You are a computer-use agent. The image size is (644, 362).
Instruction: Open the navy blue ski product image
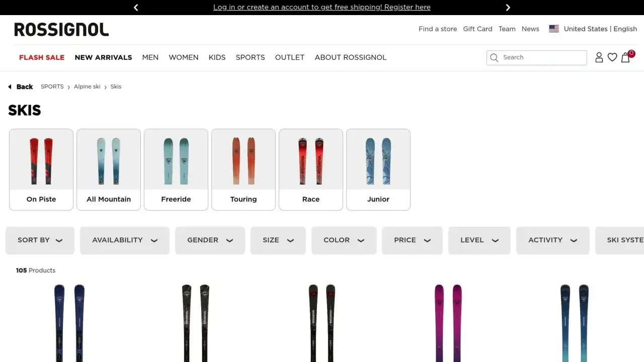coord(69,323)
